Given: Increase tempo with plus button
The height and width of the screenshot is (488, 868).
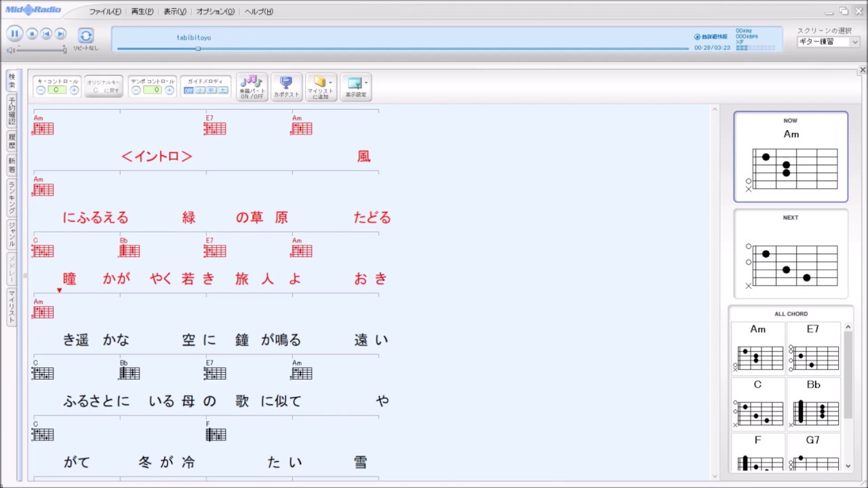Looking at the screenshot, I should tap(170, 90).
